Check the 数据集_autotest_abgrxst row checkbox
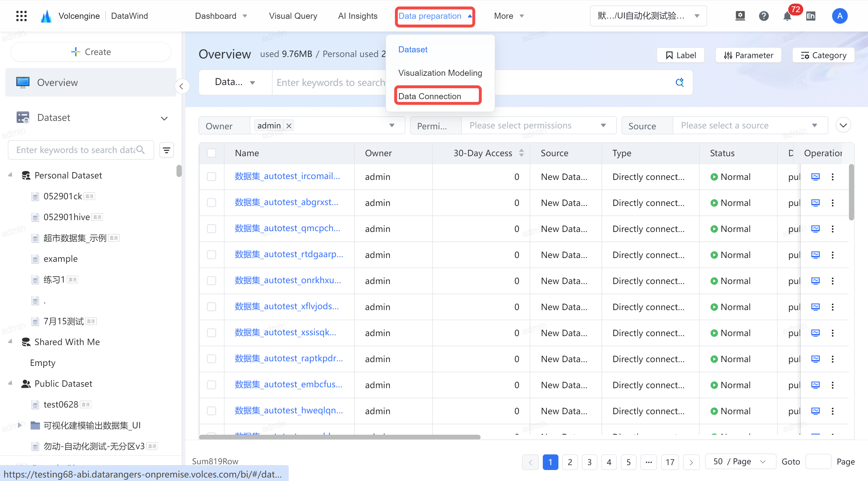 (x=211, y=203)
